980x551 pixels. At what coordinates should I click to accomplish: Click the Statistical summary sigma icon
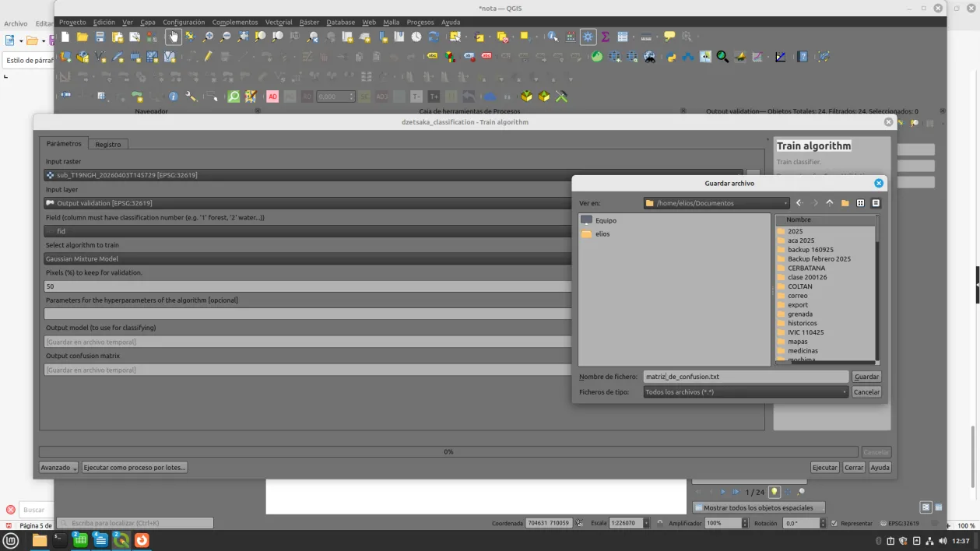click(x=605, y=37)
